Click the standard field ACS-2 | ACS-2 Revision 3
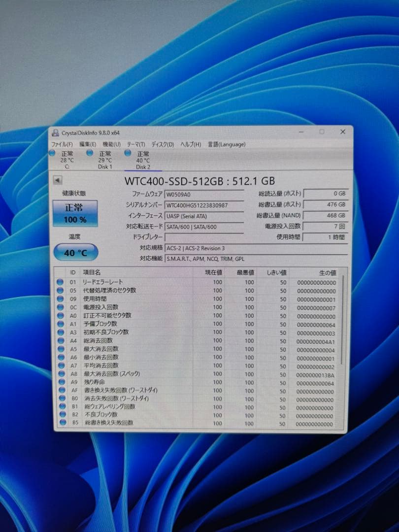Screen dimensions: 399x532 point(256,248)
